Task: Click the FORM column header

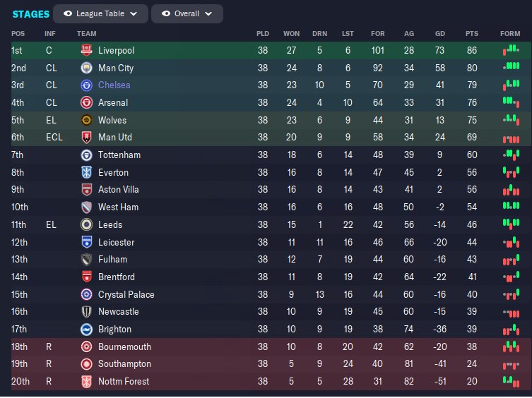Action: tap(509, 33)
